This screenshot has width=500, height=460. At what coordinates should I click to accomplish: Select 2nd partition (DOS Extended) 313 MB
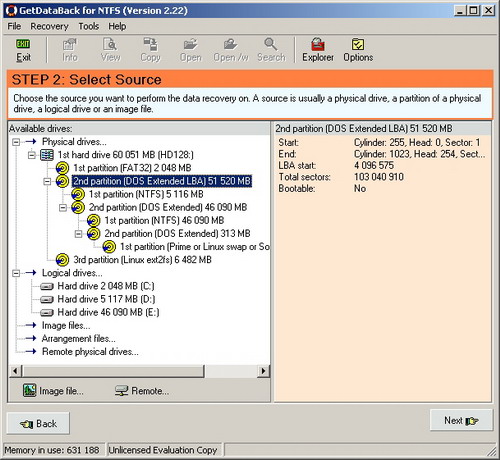coord(177,234)
